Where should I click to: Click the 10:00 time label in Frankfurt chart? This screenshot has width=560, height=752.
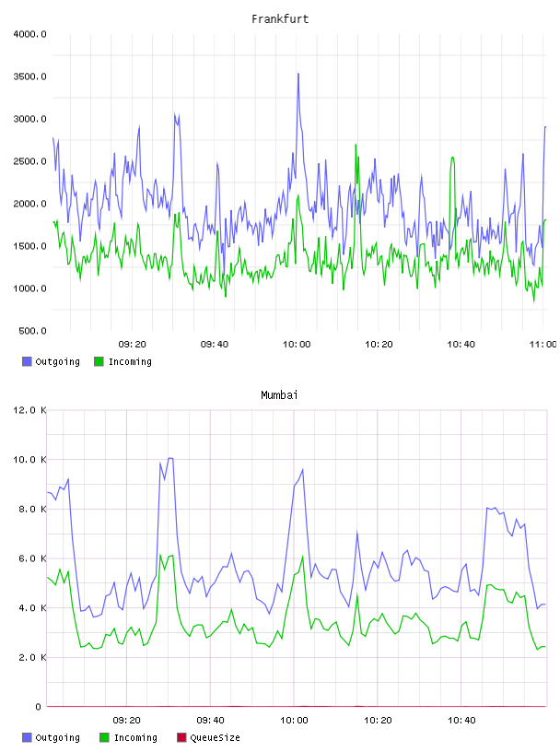tap(297, 344)
